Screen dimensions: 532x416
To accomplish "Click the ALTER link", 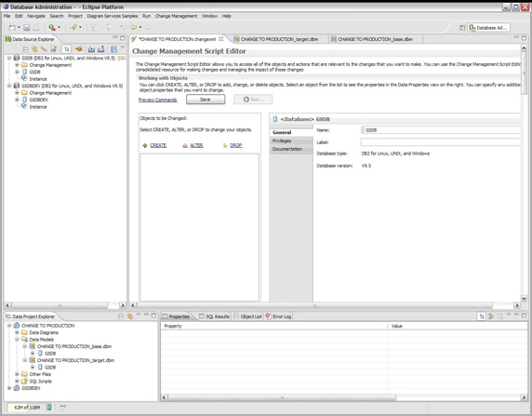I will (196, 145).
